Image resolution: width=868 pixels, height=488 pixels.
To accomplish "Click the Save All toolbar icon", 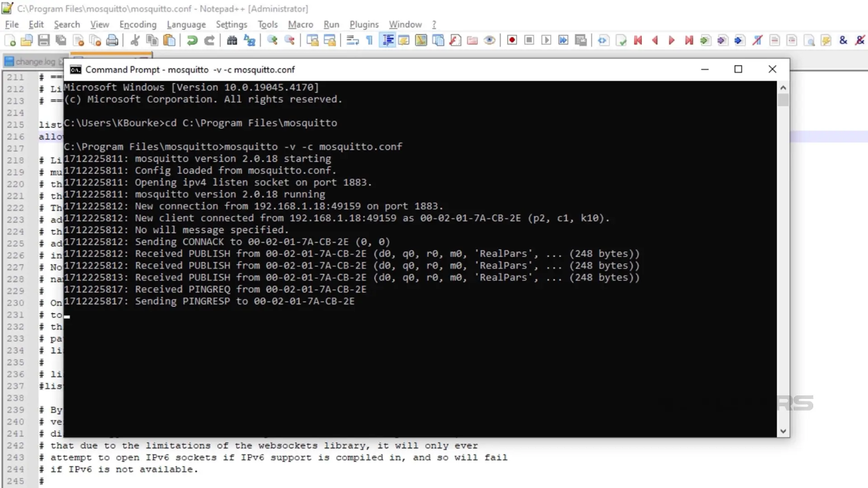I will point(61,41).
